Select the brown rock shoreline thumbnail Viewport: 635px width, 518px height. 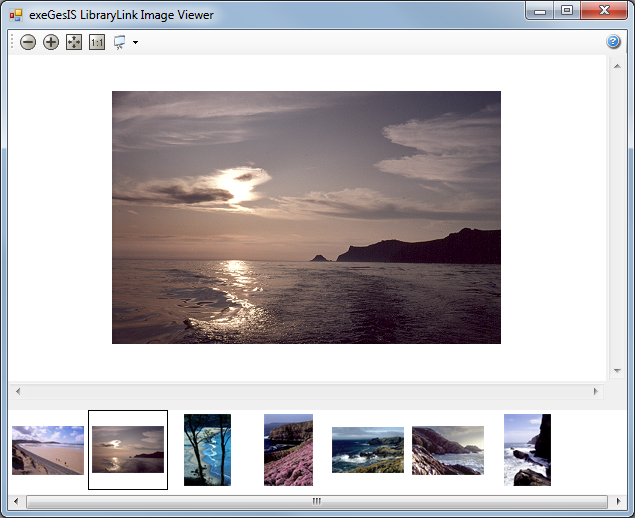coord(448,450)
